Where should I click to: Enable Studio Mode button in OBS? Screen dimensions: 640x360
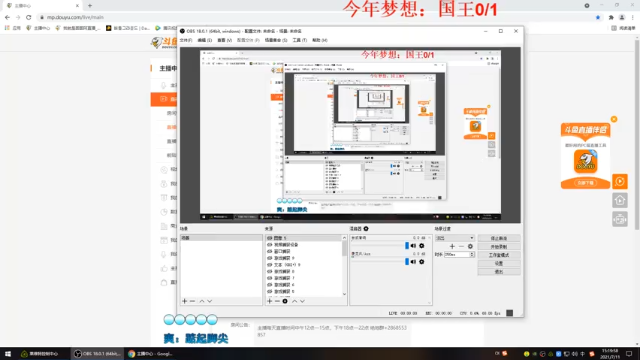click(x=499, y=255)
